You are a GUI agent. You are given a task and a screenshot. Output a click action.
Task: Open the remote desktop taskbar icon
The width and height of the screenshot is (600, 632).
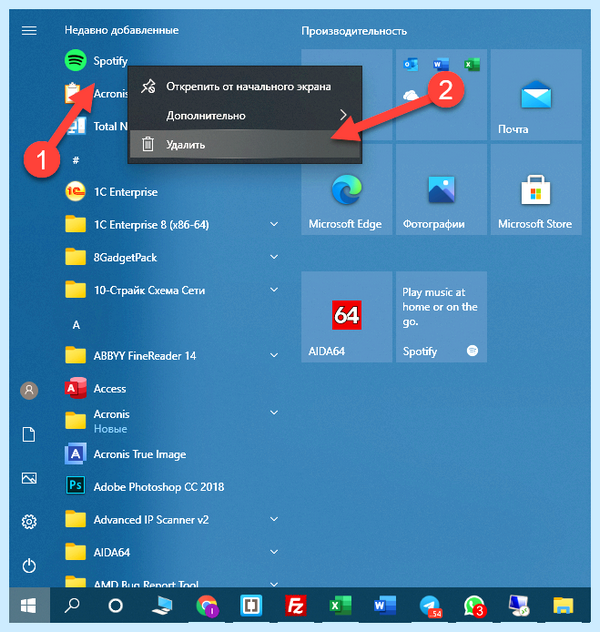coord(519,605)
